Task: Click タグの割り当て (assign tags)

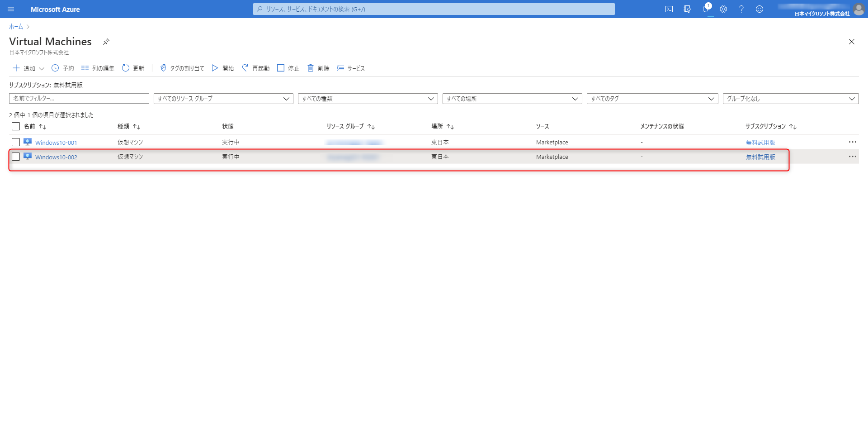Action: [x=182, y=68]
